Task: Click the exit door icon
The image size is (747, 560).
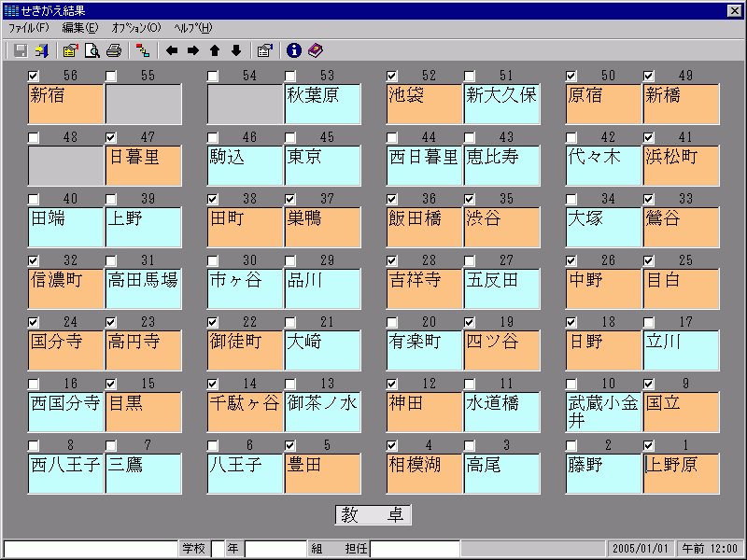Action: click(x=42, y=50)
